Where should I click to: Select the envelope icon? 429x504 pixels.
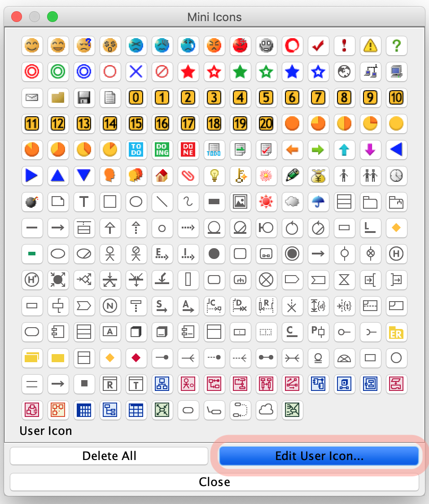(32, 98)
